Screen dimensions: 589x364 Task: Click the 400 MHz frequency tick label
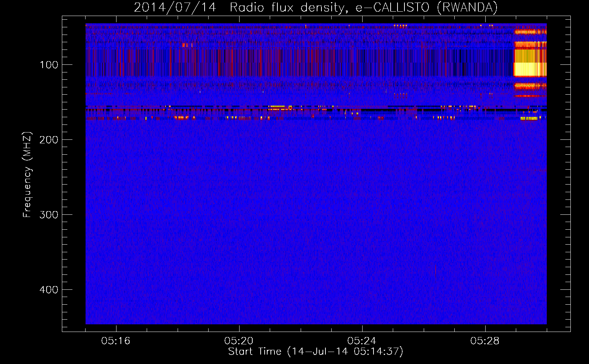tap(49, 290)
